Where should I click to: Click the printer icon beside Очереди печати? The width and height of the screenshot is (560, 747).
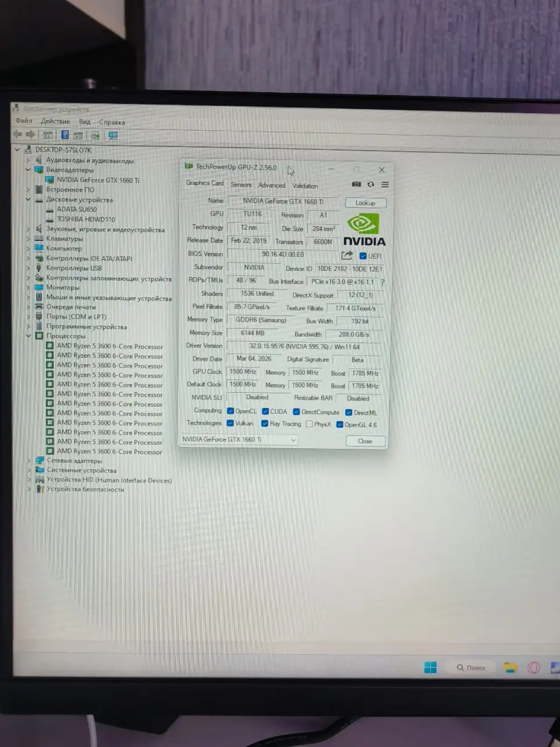[x=39, y=306]
